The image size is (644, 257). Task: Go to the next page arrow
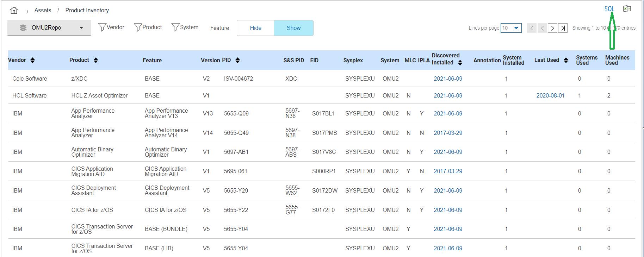(552, 28)
